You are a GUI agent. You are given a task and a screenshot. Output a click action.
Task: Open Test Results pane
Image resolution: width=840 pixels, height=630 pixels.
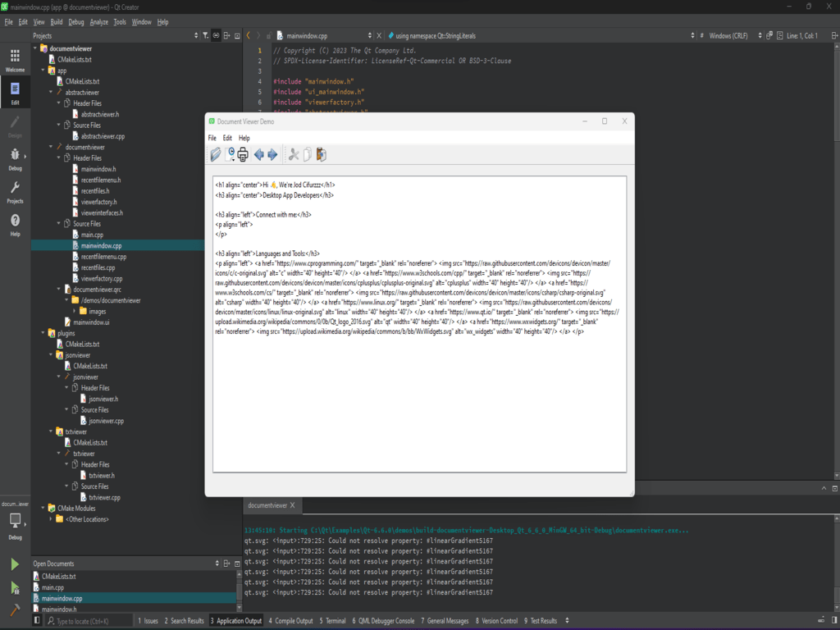[541, 620]
